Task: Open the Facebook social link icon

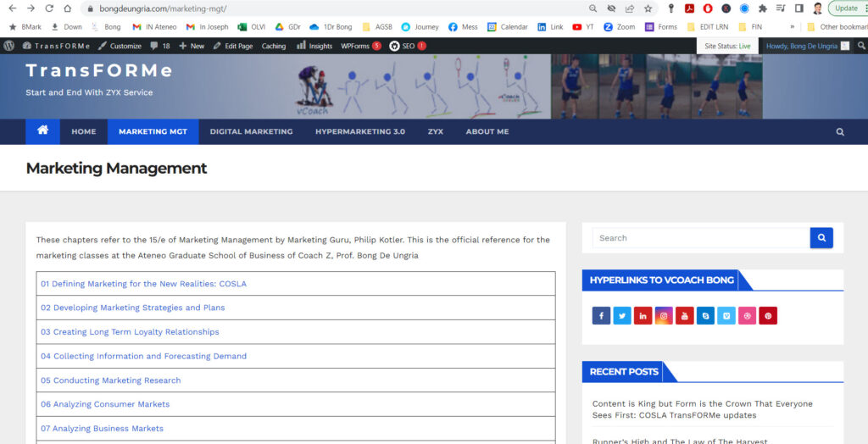Action: click(601, 316)
